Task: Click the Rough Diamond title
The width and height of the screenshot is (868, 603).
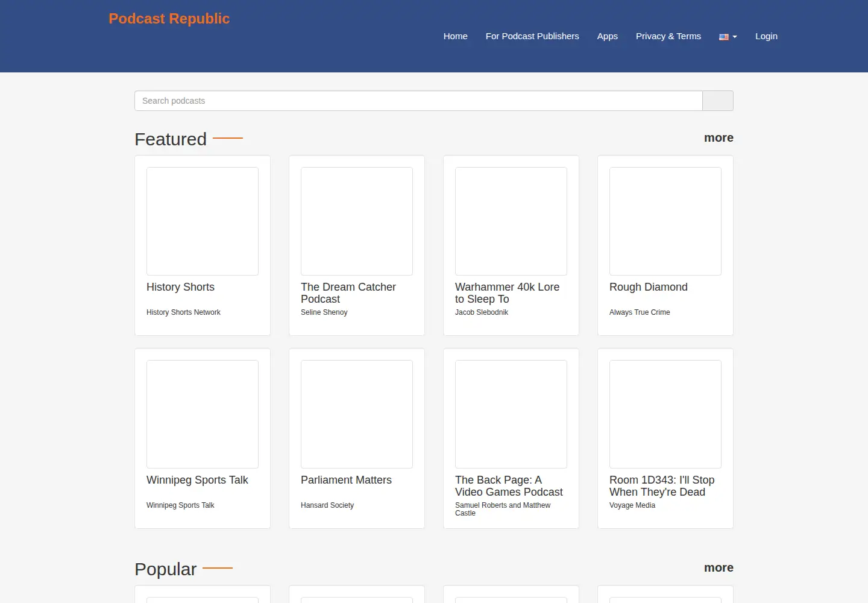Action: pos(648,287)
